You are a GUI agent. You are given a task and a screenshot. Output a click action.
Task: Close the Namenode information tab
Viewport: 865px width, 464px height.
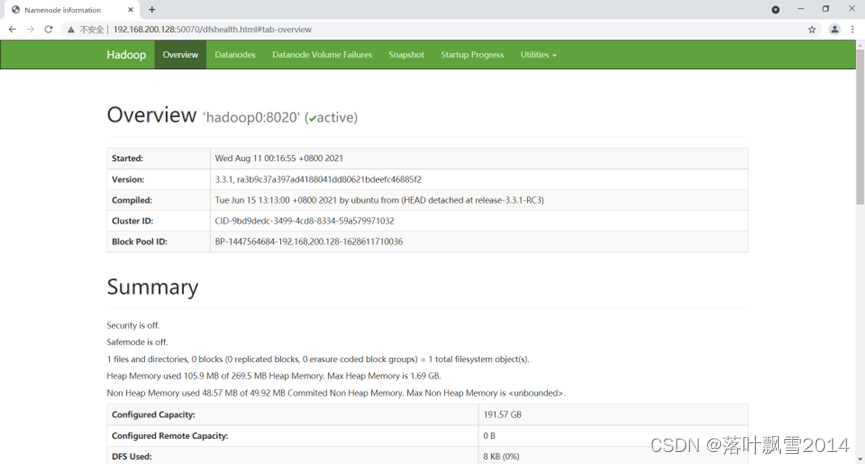point(130,9)
